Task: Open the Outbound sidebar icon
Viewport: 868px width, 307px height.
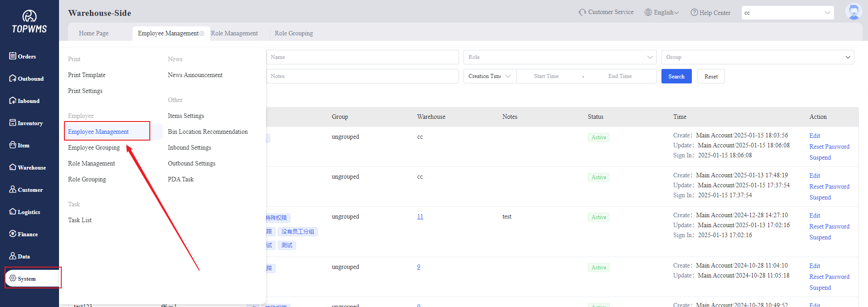Action: pos(13,78)
